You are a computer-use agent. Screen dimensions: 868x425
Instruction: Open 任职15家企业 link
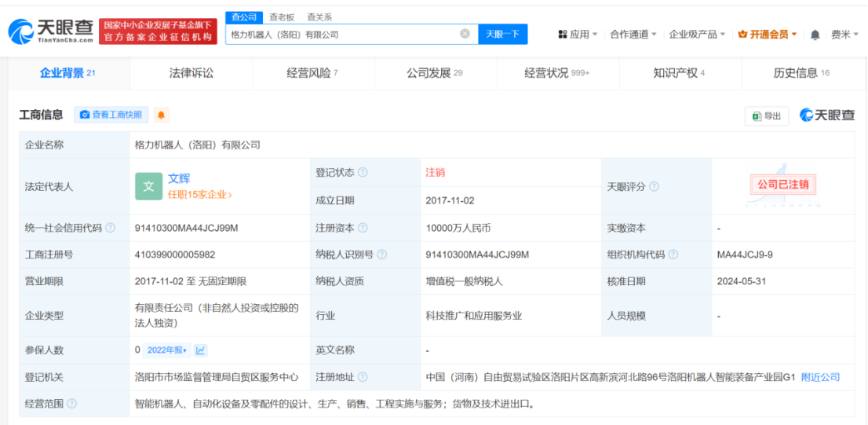[x=200, y=195]
